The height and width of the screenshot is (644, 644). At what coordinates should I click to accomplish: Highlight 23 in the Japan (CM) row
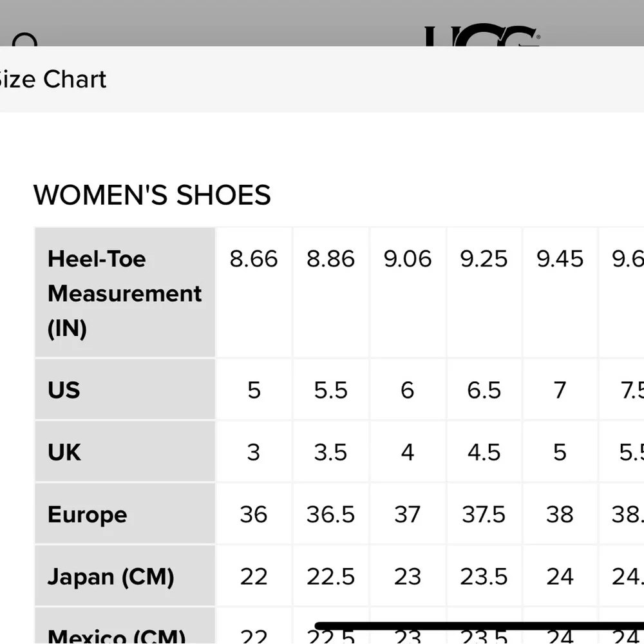click(408, 576)
